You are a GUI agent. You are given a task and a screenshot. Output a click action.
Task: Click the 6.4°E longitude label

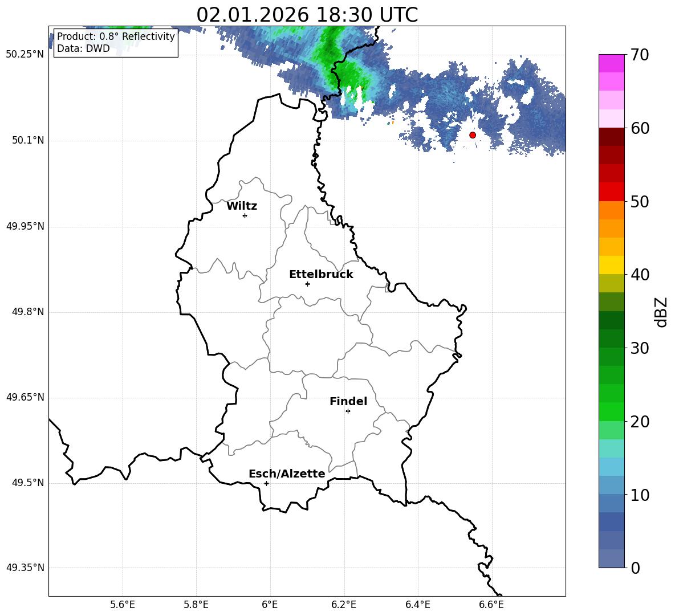tap(417, 605)
